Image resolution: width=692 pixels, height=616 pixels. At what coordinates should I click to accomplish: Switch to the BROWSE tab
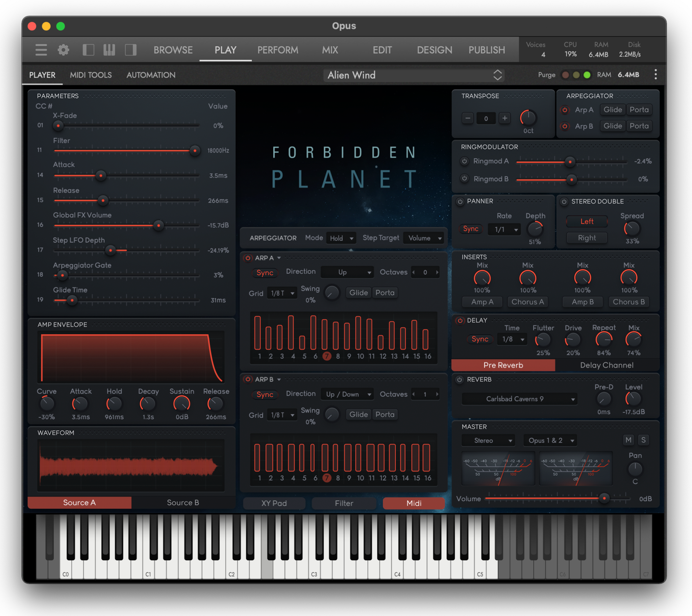click(173, 50)
